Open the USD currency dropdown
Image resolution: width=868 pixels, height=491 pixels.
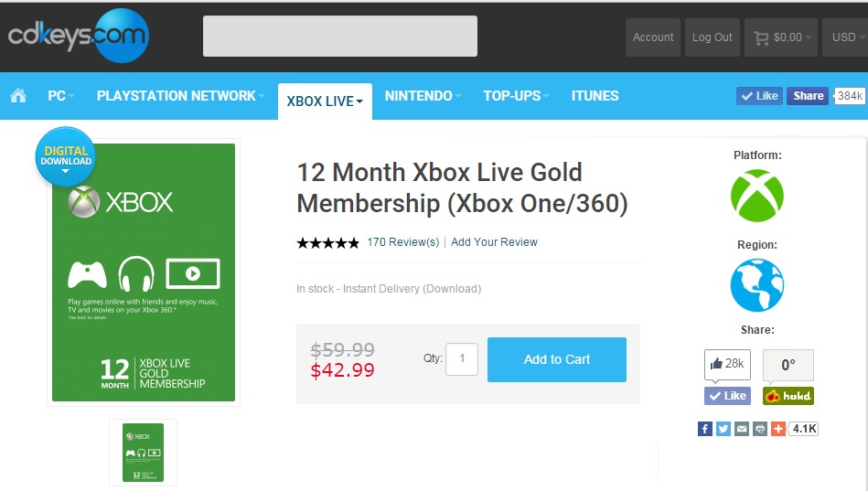[x=844, y=37]
